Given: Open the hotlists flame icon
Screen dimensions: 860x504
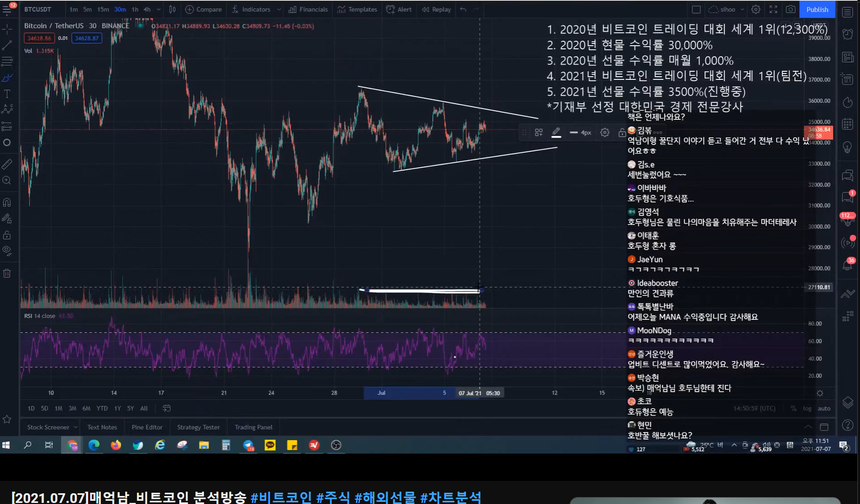Looking at the screenshot, I should 848,102.
